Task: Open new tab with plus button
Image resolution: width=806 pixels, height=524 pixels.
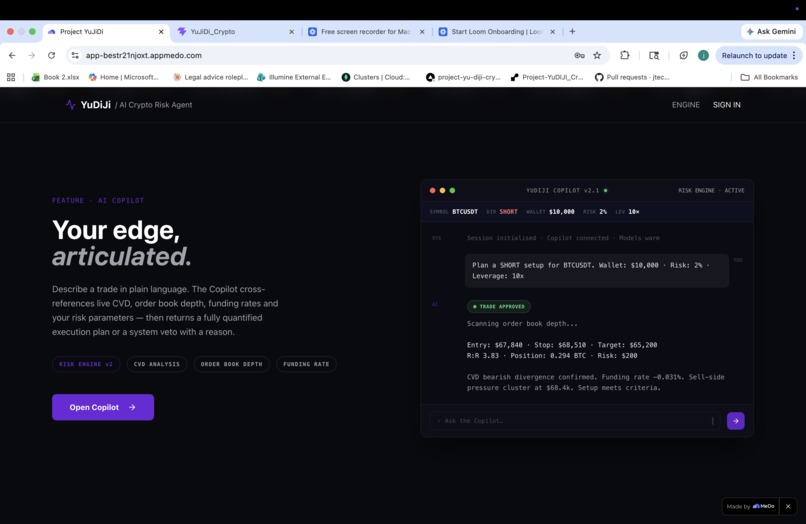Action: point(572,31)
